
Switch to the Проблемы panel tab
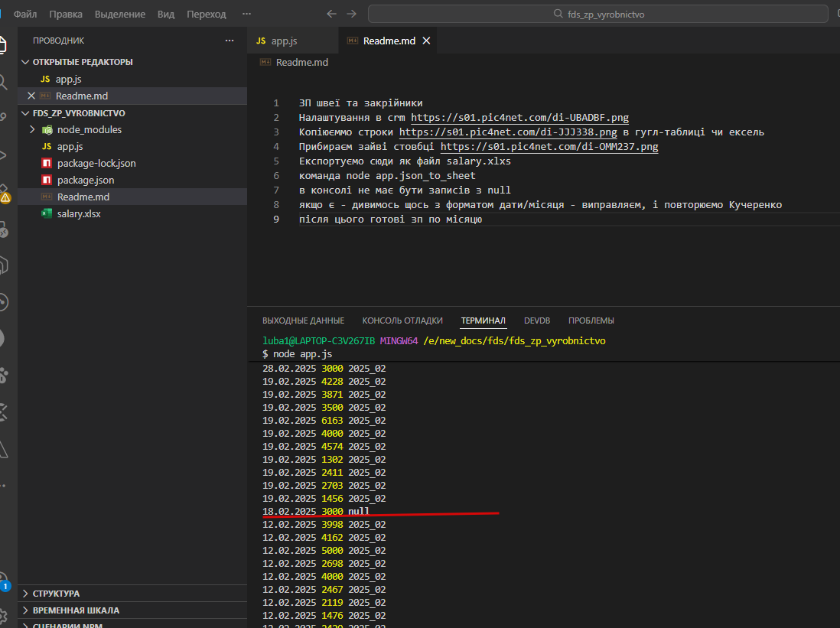591,321
